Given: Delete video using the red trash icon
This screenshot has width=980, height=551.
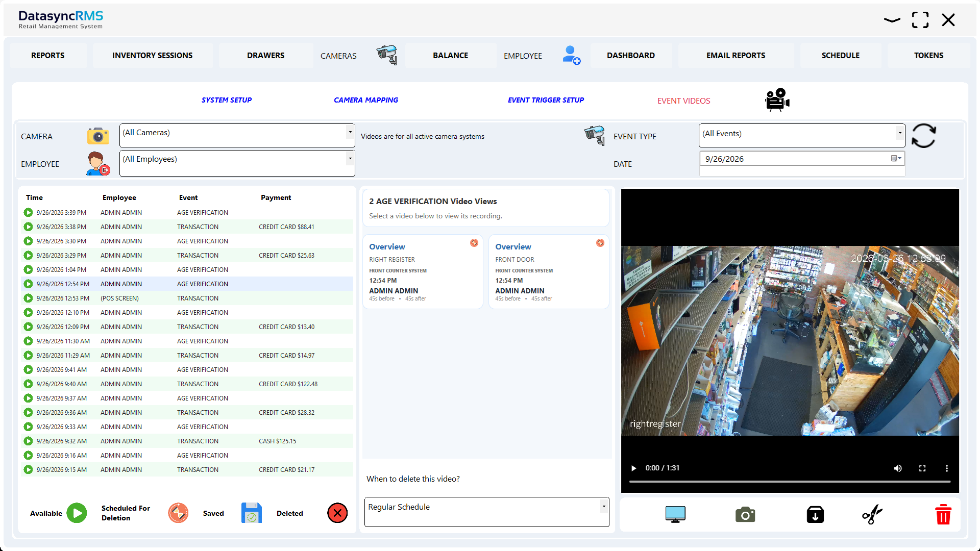Looking at the screenshot, I should click(943, 514).
